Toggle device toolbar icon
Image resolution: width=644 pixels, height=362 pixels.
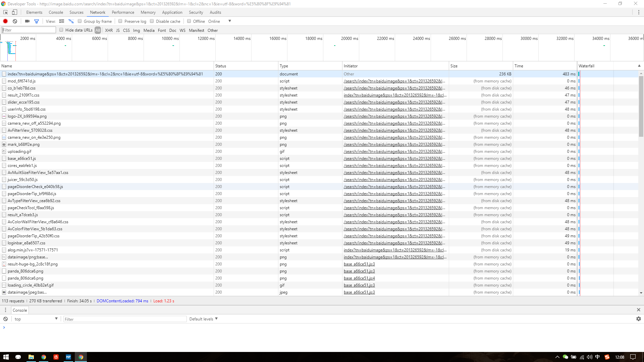pos(14,12)
